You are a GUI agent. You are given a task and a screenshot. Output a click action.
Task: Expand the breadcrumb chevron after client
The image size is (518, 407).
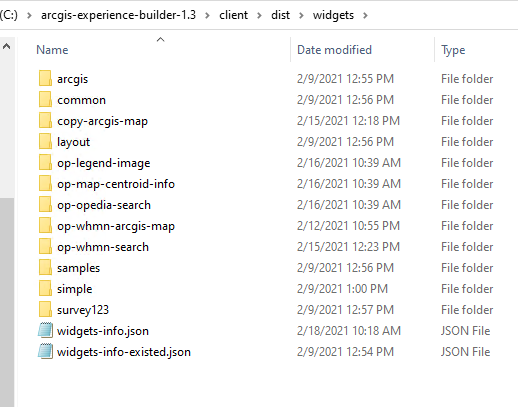tap(259, 15)
